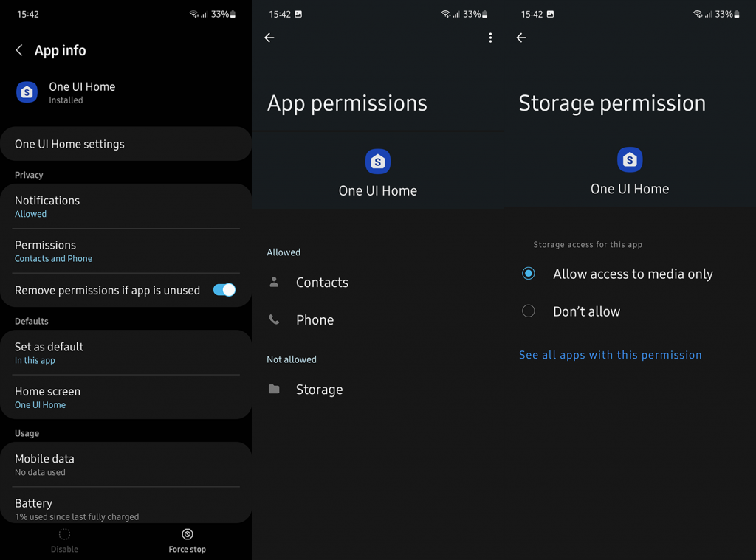Tap the Allowed section header in App permissions
Viewport: 756px width, 560px height.
tap(283, 252)
